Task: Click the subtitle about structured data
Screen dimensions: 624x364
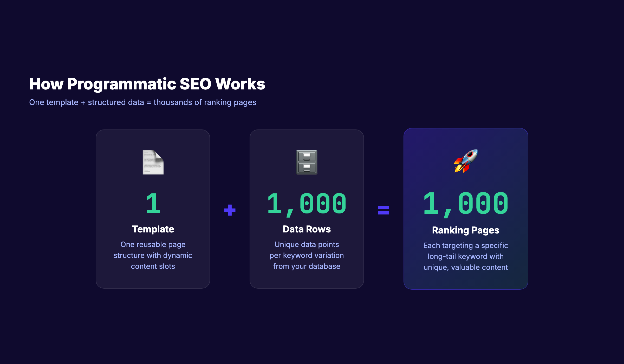Action: [x=143, y=102]
